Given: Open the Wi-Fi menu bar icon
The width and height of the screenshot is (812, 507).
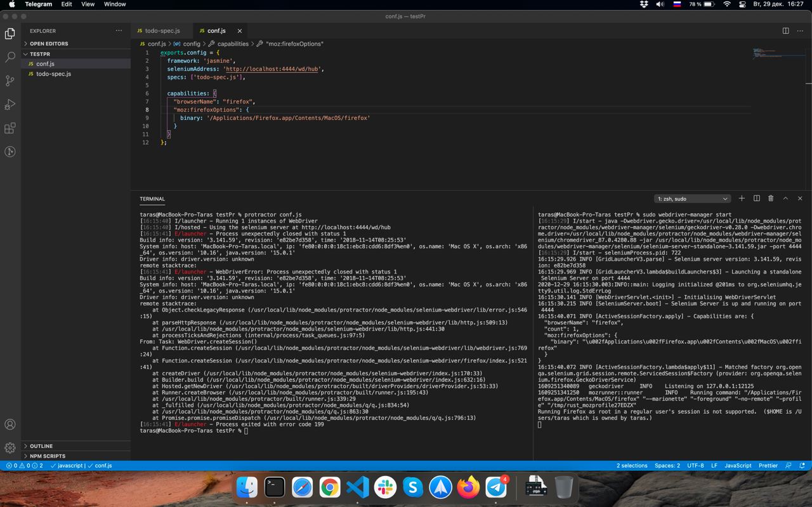Looking at the screenshot, I should click(726, 4).
